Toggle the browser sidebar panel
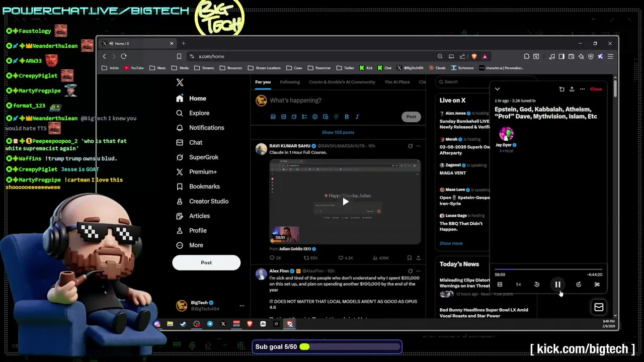The height and width of the screenshot is (362, 644). coord(561,56)
